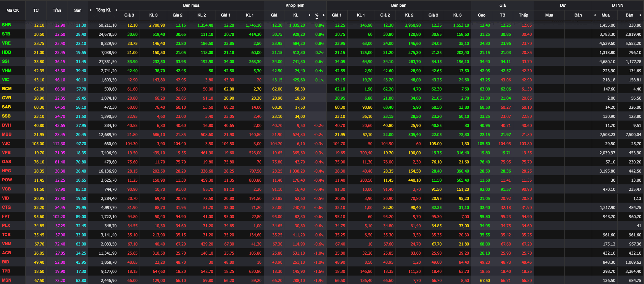Open stock symbol BCM
Viewport: 644px width, 284px height.
click(7, 89)
